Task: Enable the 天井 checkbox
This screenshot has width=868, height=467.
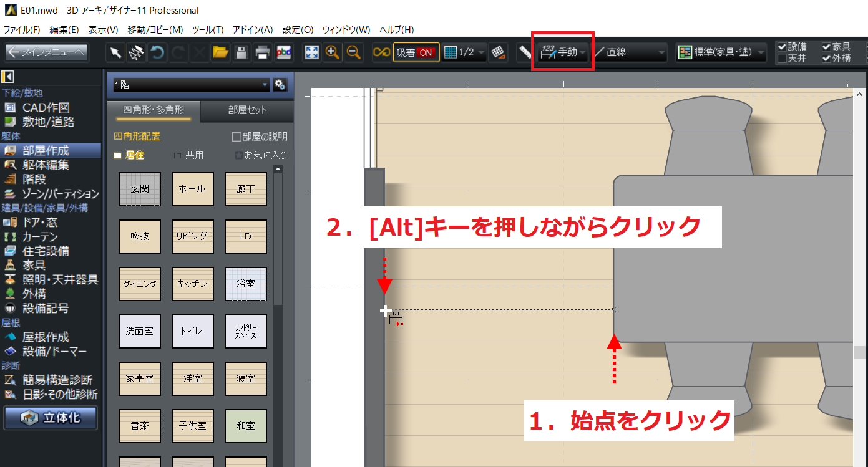Action: click(x=781, y=58)
